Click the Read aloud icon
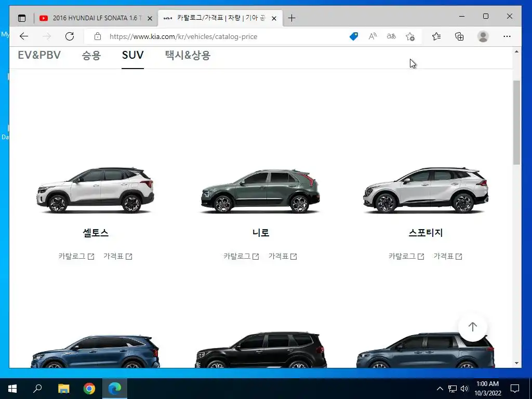Screen dimensions: 532x399 pos(373,36)
